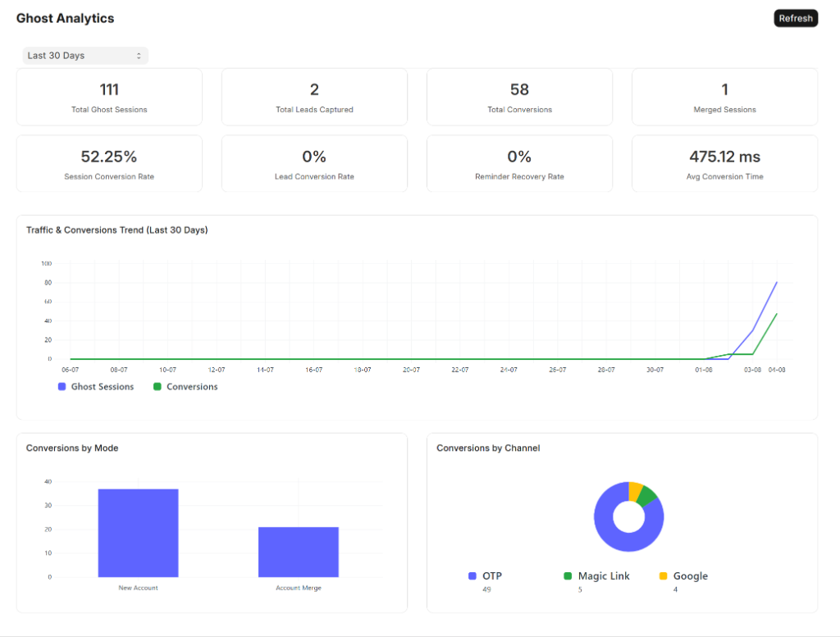Image resolution: width=840 pixels, height=637 pixels.
Task: Click the Conversions by Mode title
Action: click(72, 448)
